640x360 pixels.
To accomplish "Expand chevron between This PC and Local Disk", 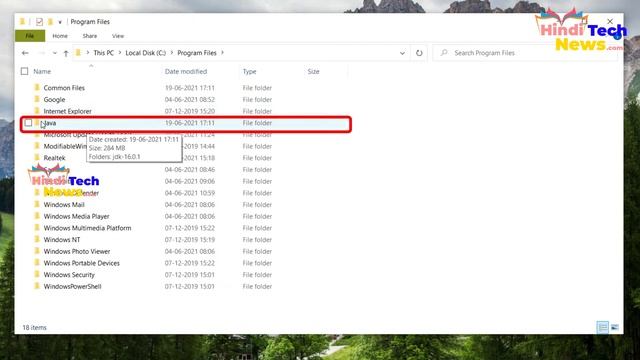I will [120, 53].
